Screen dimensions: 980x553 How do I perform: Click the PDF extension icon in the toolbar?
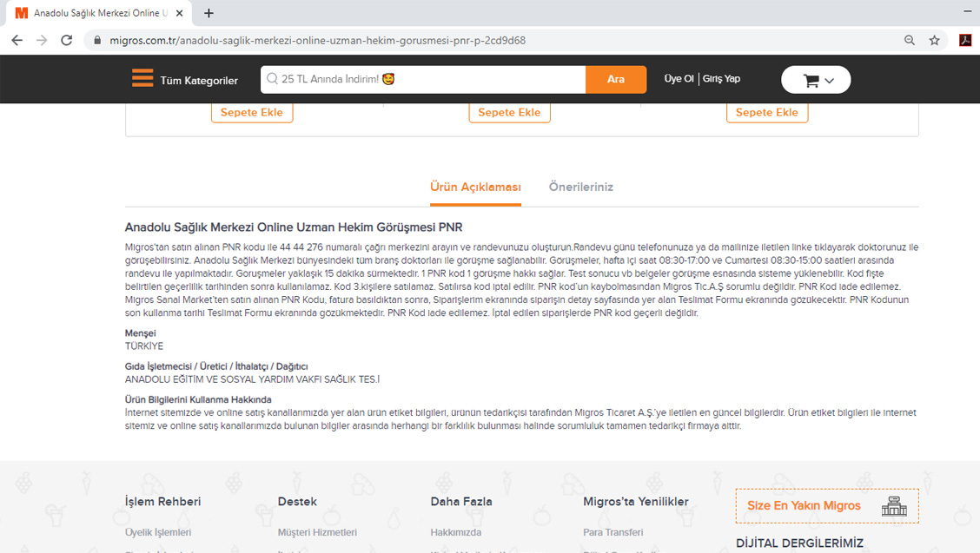[x=965, y=41]
